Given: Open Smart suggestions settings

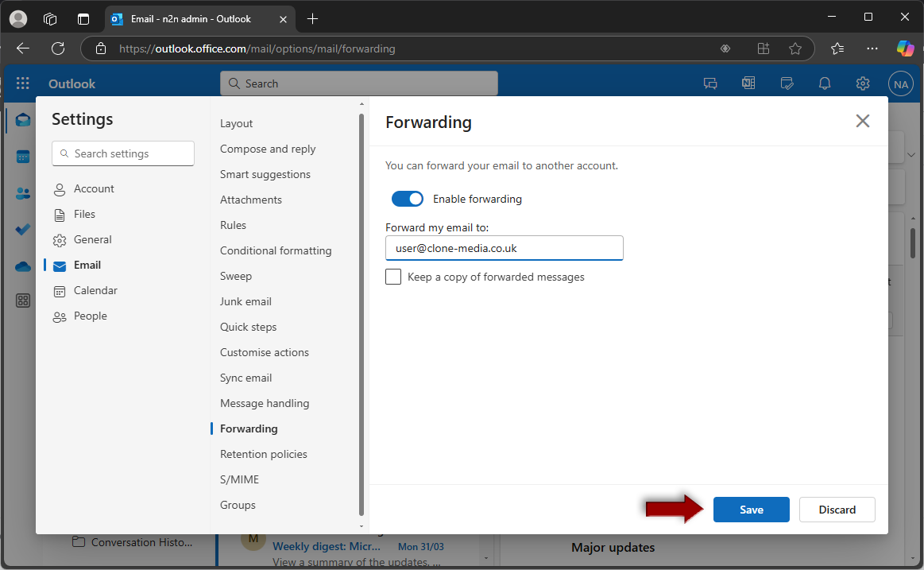Looking at the screenshot, I should (x=265, y=174).
